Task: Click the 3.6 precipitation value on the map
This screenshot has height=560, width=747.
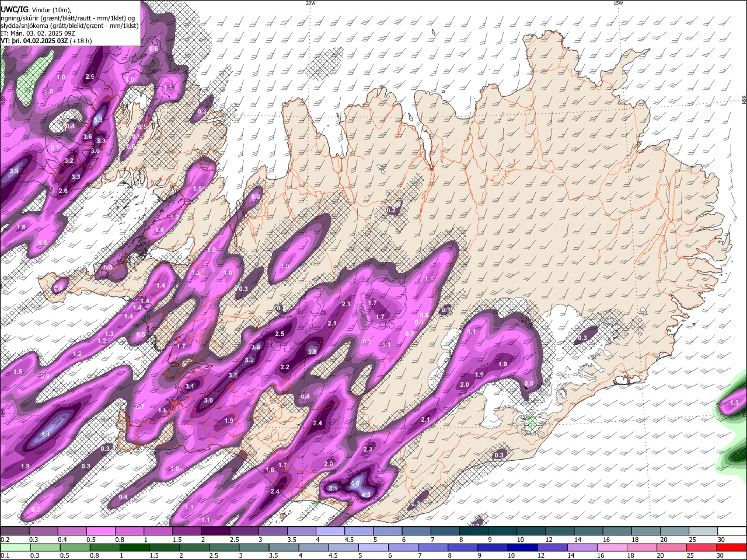Action: pos(88,136)
